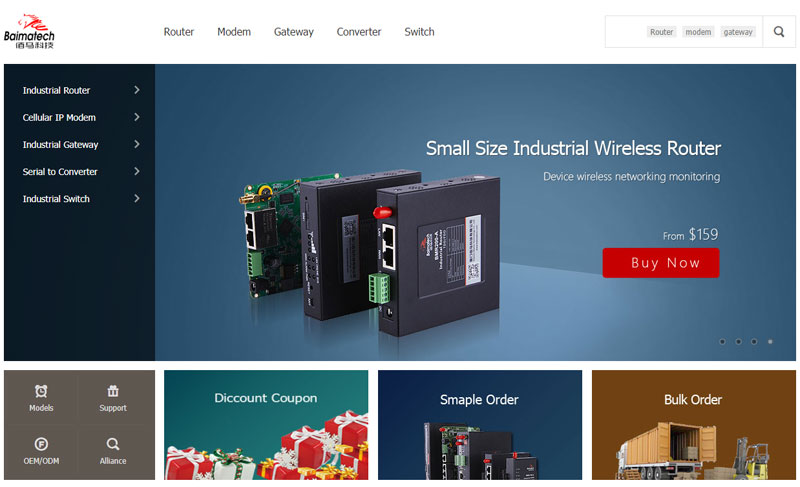This screenshot has height=487, width=800.
Task: Click the red Buy Now button
Action: [661, 263]
